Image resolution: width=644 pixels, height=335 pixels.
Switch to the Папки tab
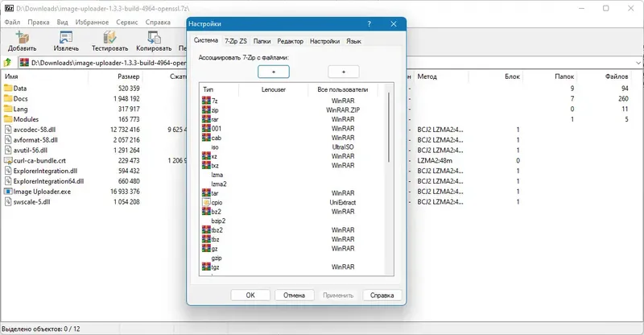click(262, 41)
